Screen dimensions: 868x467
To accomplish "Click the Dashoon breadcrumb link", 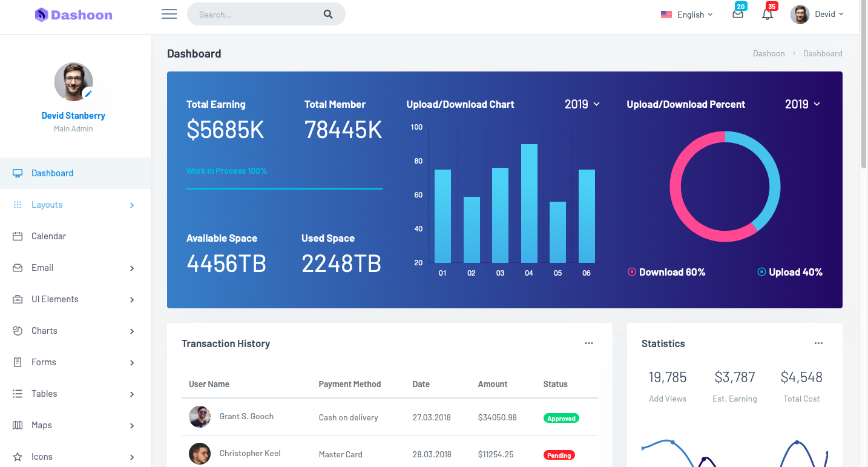I will pos(768,53).
